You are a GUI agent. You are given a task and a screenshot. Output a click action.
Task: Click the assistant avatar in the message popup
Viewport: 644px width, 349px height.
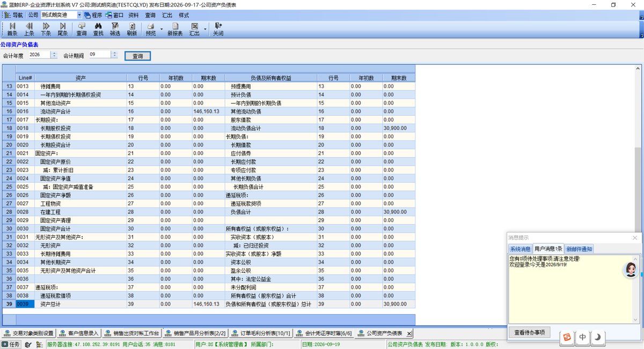coord(630,270)
